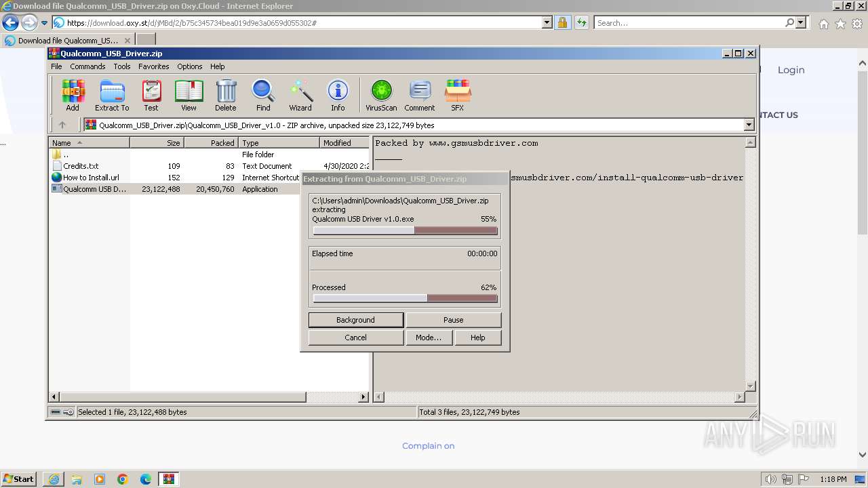868x488 pixels.
Task: Sort by the Name column header
Action: point(90,143)
